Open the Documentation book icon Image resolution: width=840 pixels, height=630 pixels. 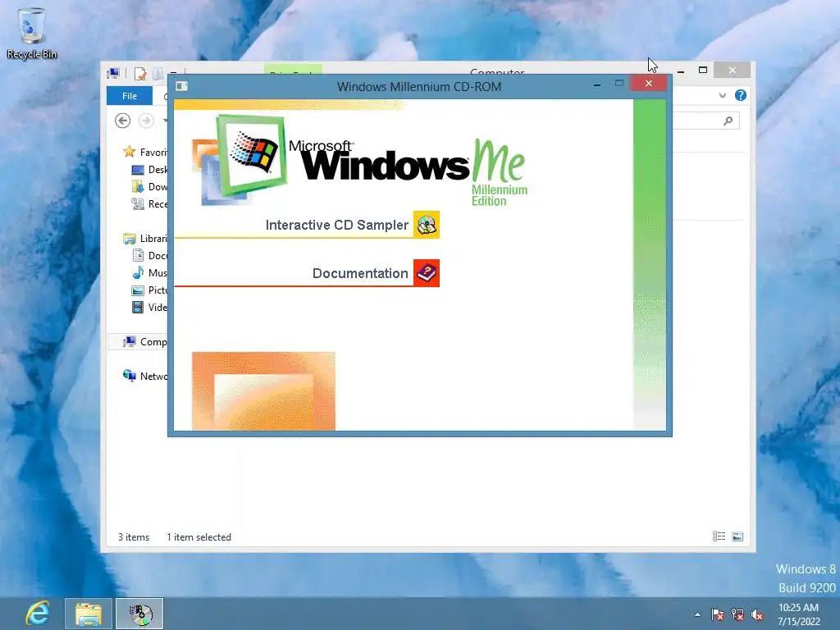click(x=427, y=273)
